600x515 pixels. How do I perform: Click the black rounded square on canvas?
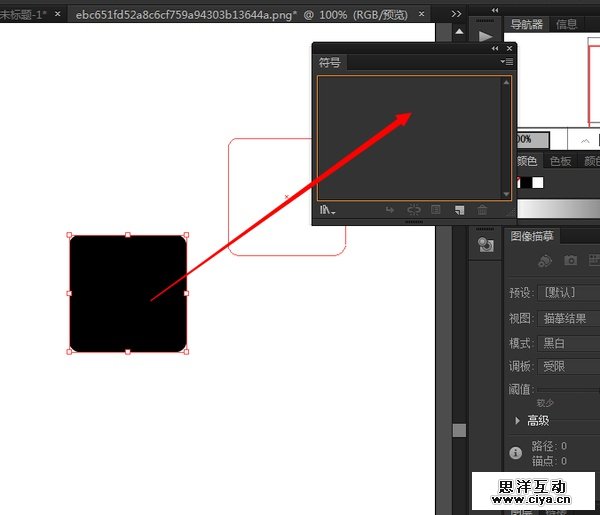click(128, 293)
